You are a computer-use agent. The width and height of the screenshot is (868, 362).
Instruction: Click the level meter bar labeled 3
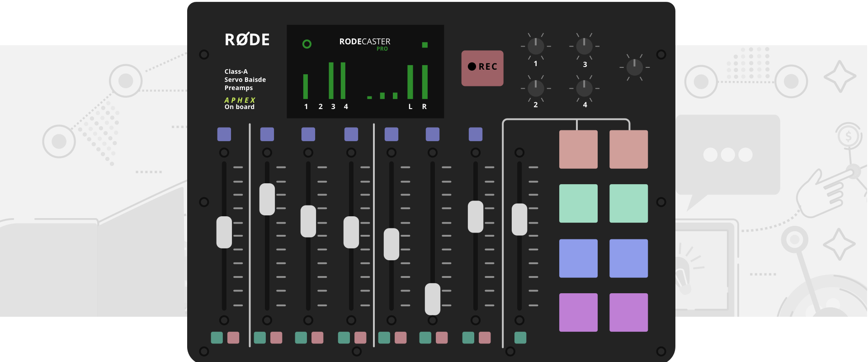pyautogui.click(x=331, y=81)
